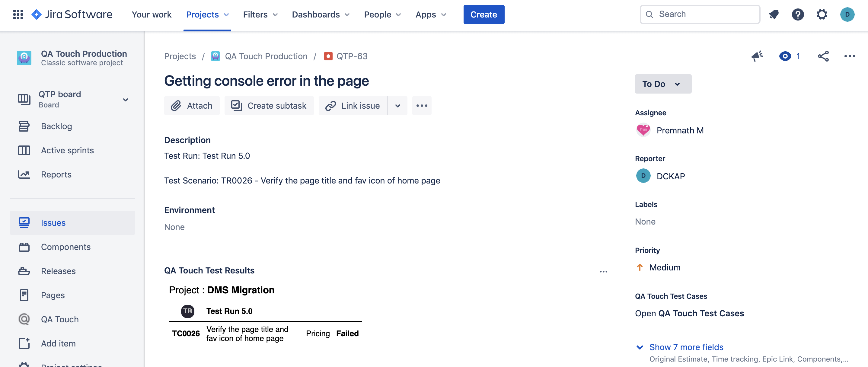The width and height of the screenshot is (868, 367).
Task: Open the To Do status dropdown
Action: click(663, 84)
